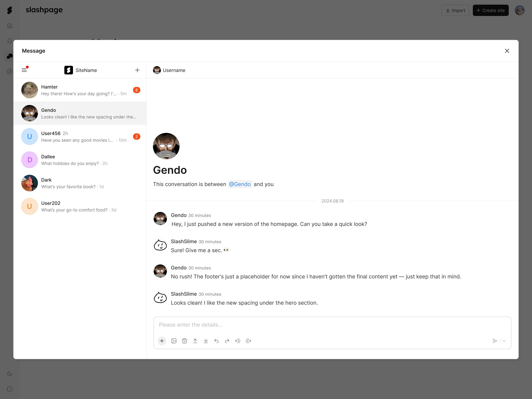
Task: Click the message input field
Action: point(332,325)
